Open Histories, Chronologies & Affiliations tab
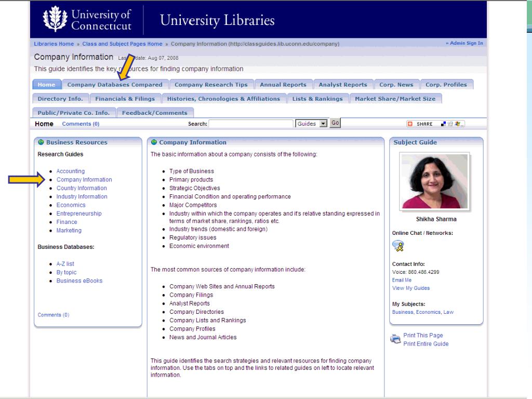The height and width of the screenshot is (399, 532). pos(223,99)
